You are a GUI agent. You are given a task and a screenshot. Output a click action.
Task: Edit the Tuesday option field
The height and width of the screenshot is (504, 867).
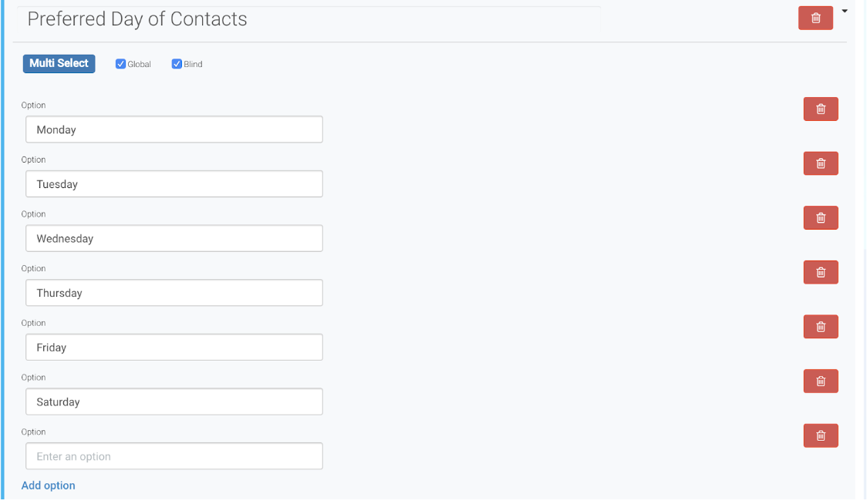coord(174,184)
